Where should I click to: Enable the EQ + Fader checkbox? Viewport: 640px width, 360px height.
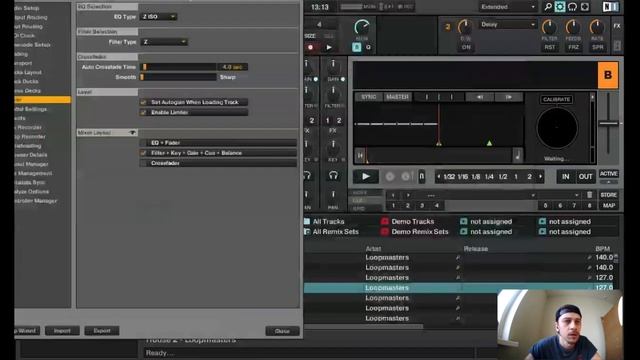tap(143, 143)
